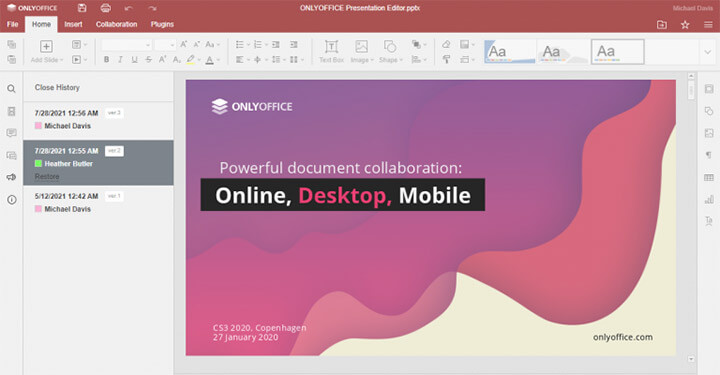Toggle Underline formatting

coord(135,59)
